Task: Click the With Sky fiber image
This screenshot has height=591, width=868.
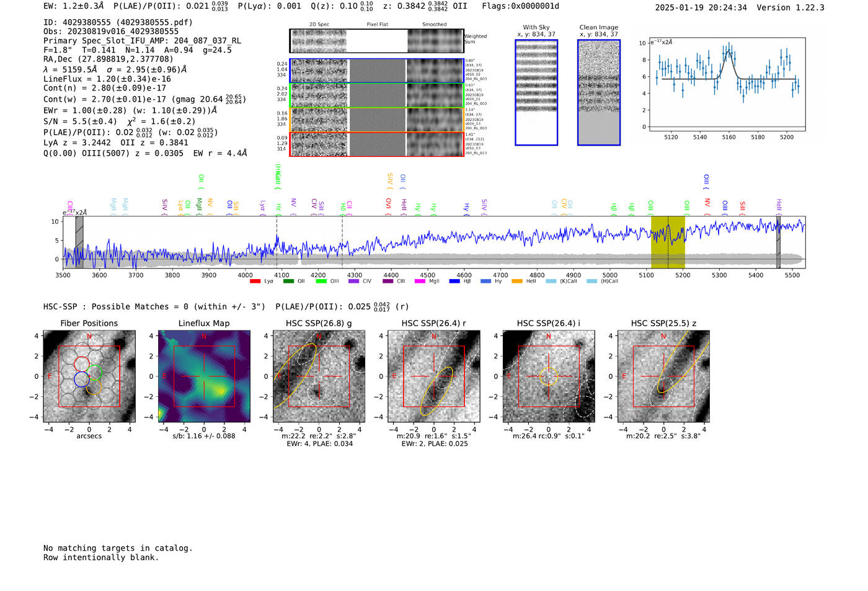Action: [536, 92]
